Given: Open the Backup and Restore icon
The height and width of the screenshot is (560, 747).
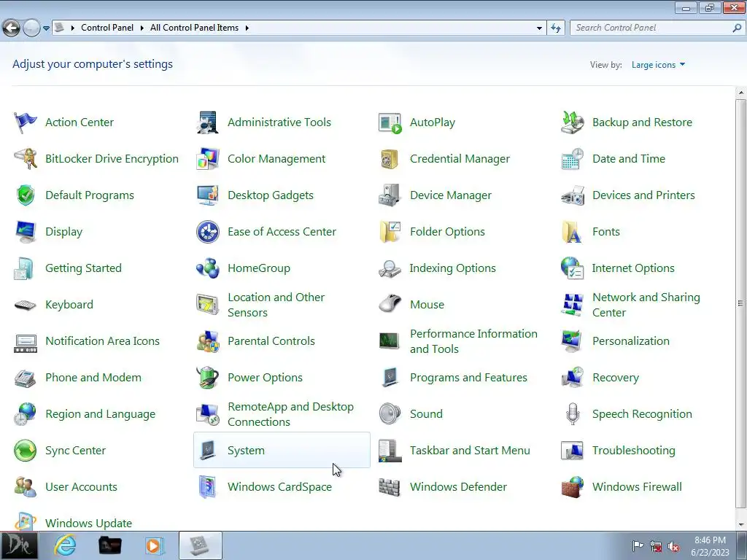Looking at the screenshot, I should pyautogui.click(x=573, y=122).
